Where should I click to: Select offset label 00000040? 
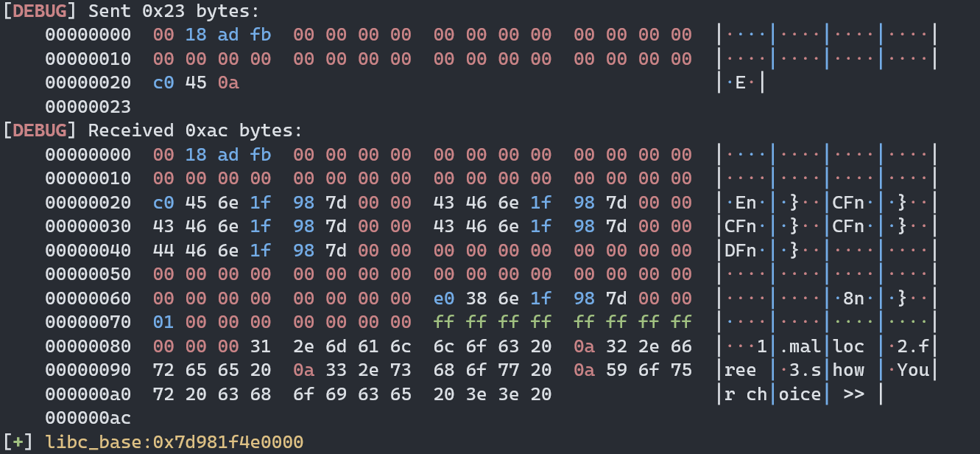tap(88, 251)
